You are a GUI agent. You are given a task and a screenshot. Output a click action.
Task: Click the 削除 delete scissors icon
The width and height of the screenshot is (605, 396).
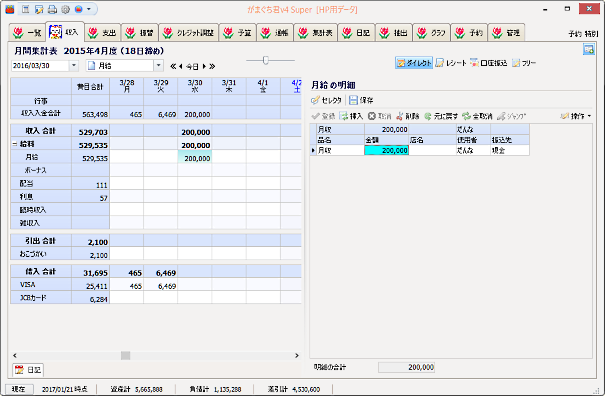point(400,116)
